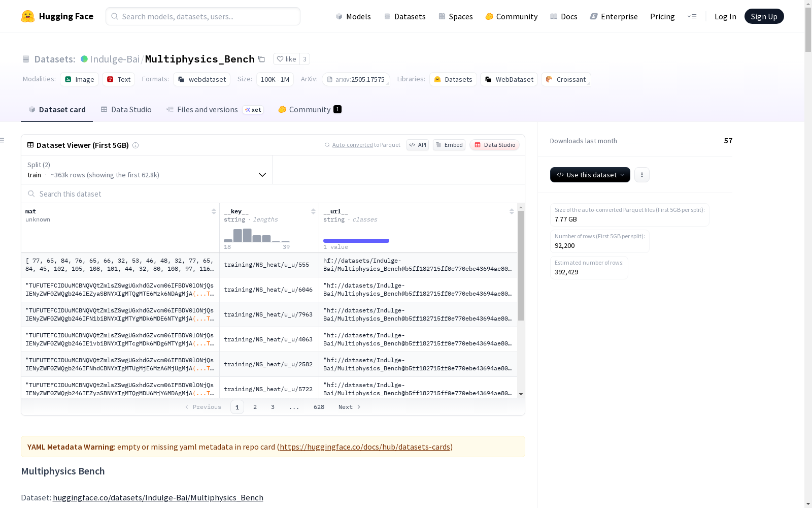Viewport: 812px width, 508px height.
Task: Click the datasets-cards documentation link
Action: coord(365,447)
